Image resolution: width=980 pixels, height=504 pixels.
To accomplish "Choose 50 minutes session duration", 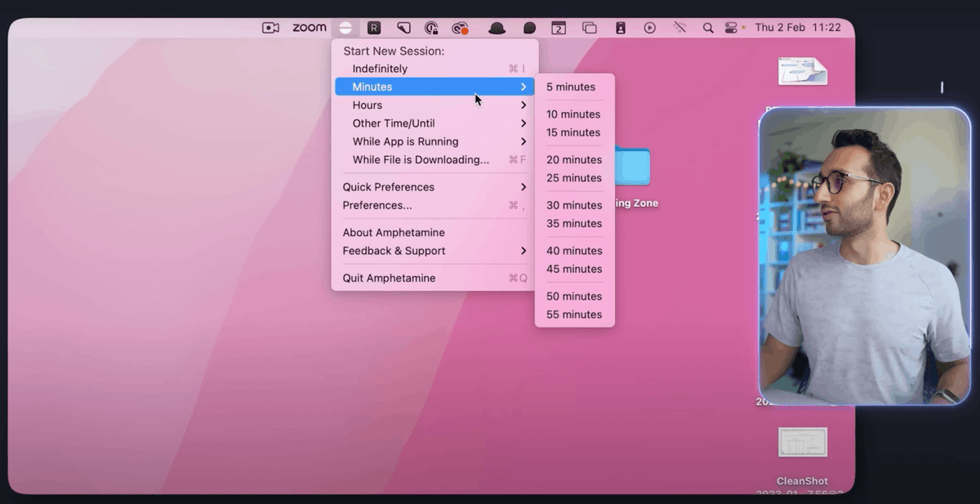I will (x=574, y=297).
